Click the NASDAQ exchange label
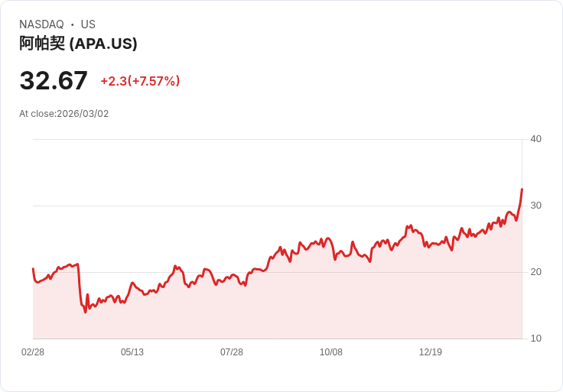 pos(41,24)
